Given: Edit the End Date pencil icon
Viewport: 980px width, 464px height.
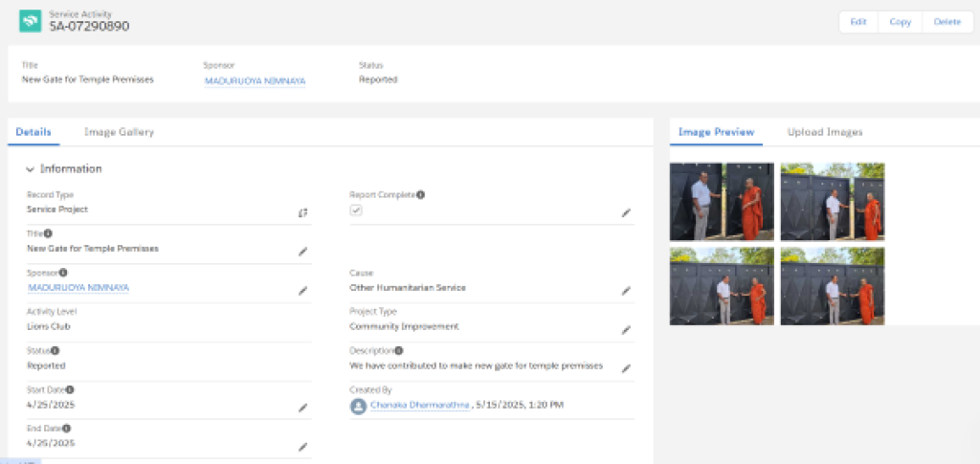Looking at the screenshot, I should tap(303, 447).
